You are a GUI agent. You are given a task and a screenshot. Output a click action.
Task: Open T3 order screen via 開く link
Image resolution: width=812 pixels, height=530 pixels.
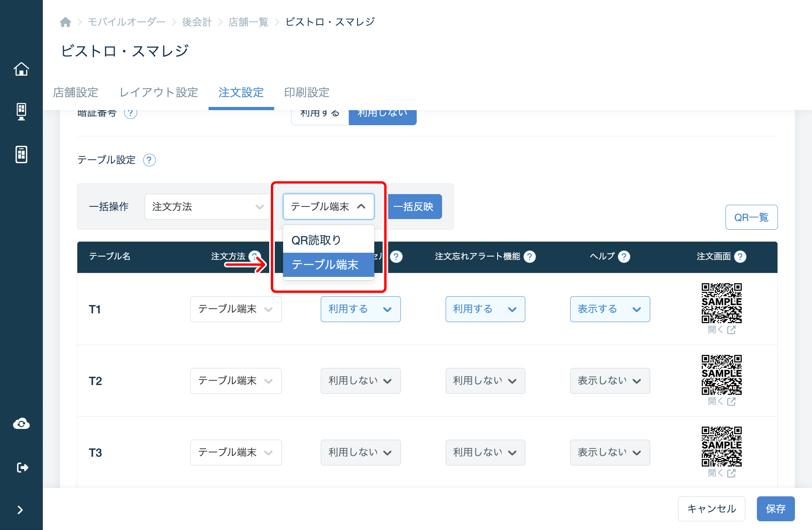[722, 473]
